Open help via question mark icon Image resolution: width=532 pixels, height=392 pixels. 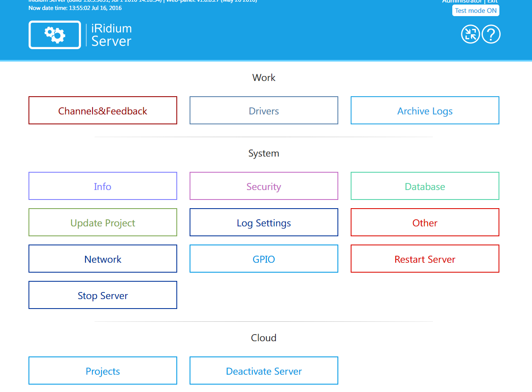[491, 34]
